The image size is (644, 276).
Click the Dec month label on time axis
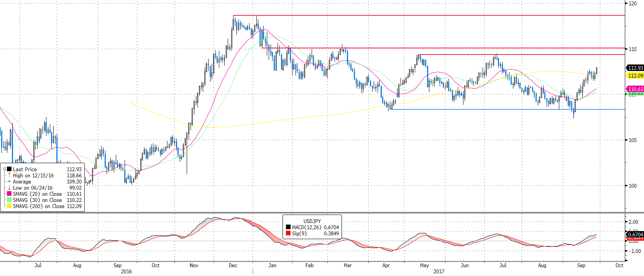tap(233, 265)
